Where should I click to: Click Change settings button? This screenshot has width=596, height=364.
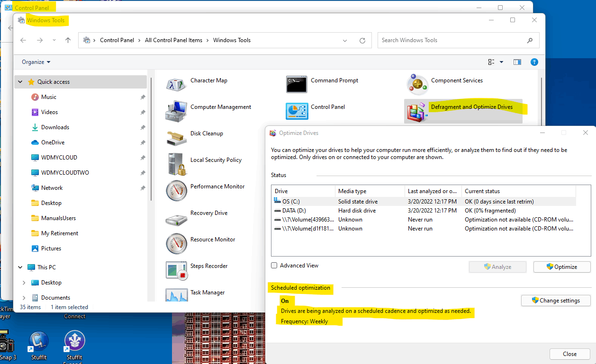tap(556, 301)
